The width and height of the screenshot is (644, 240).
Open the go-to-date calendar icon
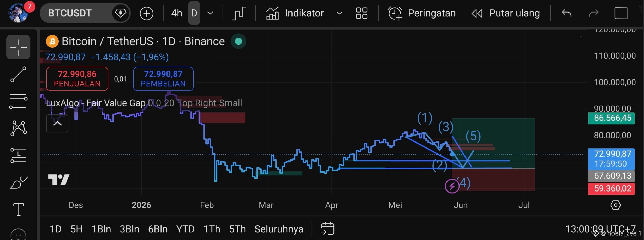[327, 229]
